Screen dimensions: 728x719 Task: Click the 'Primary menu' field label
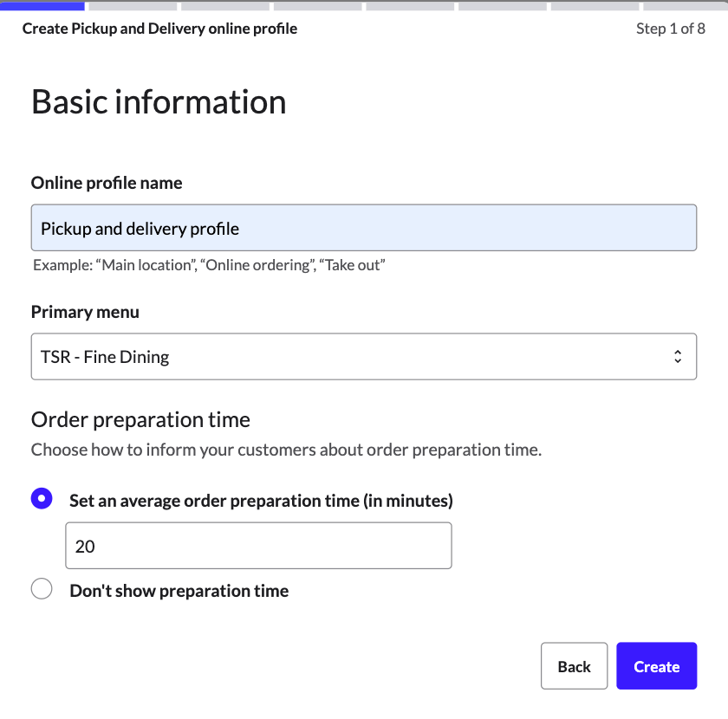point(85,312)
